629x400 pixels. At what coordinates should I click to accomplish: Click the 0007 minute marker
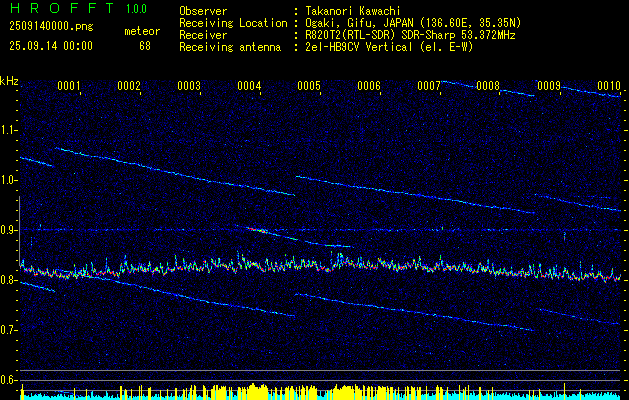click(x=429, y=87)
